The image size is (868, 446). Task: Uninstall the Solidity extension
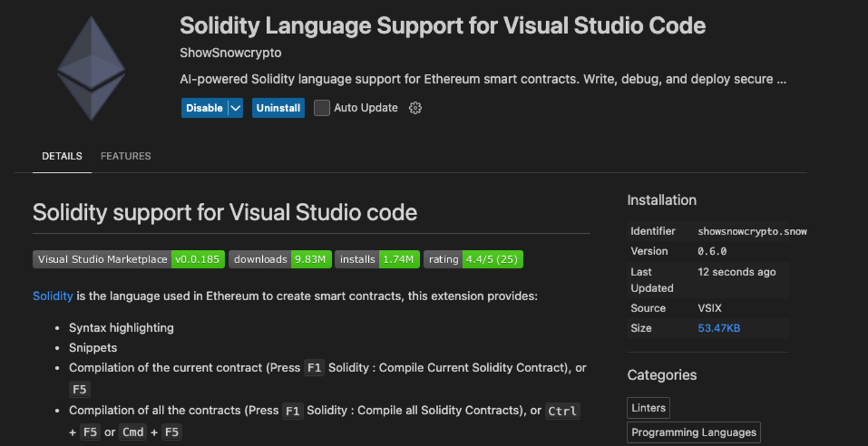[278, 107]
